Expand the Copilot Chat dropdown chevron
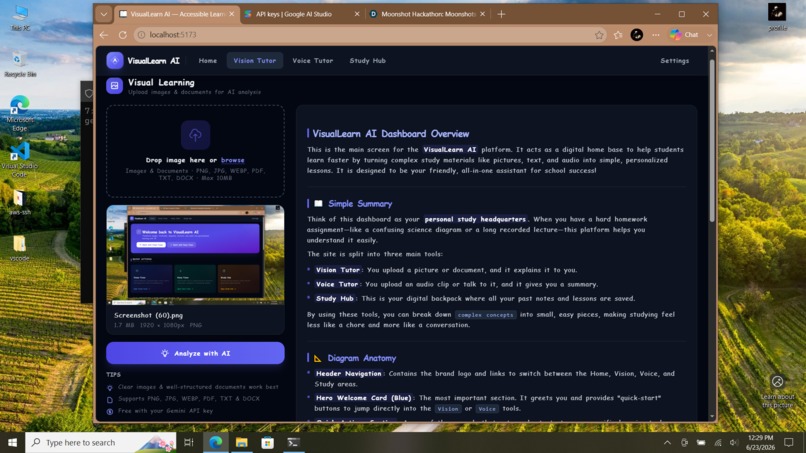 click(x=709, y=35)
